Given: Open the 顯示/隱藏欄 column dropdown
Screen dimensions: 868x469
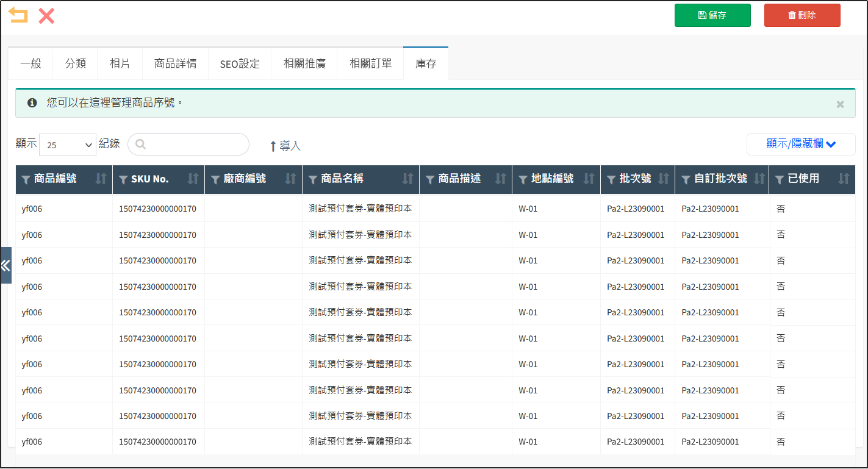Looking at the screenshot, I should [801, 144].
